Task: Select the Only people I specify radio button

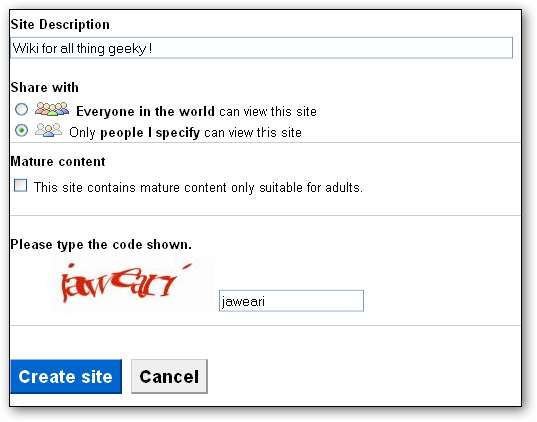Action: click(21, 131)
